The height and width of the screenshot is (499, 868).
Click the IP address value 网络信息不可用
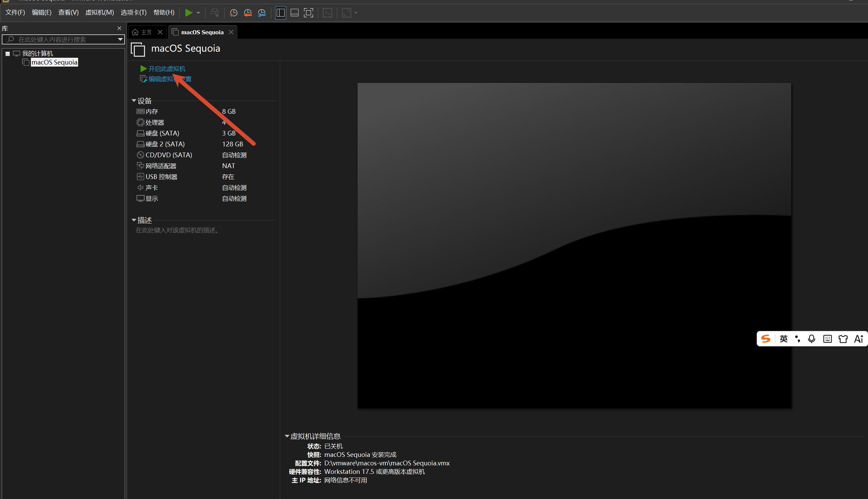[346, 481]
